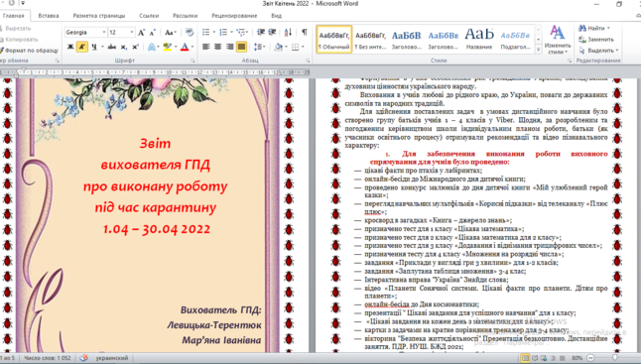Click Выделить selection button
The image size is (641, 364).
point(599,51)
